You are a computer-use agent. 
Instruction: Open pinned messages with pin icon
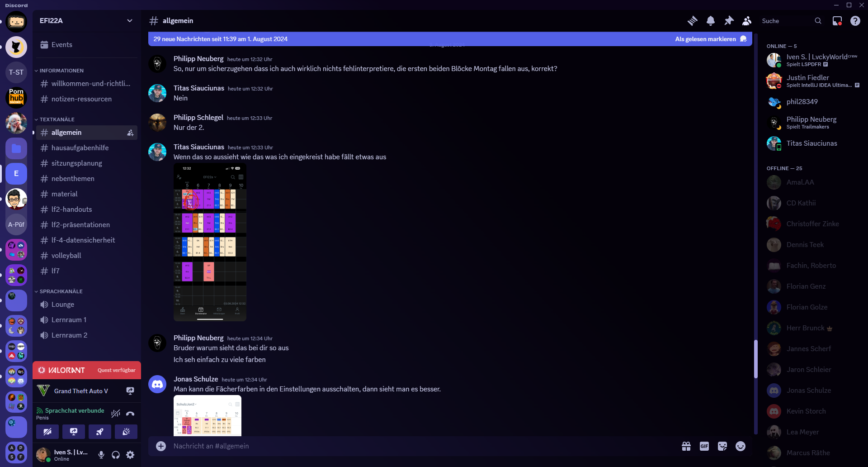pyautogui.click(x=729, y=21)
